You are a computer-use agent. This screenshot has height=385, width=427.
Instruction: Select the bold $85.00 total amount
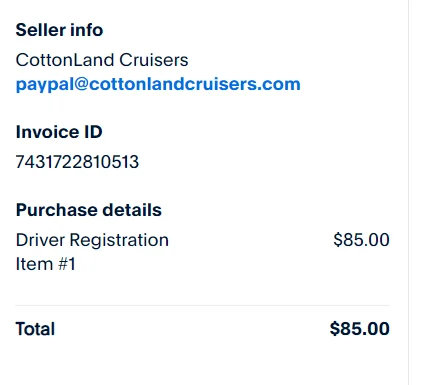tap(360, 329)
